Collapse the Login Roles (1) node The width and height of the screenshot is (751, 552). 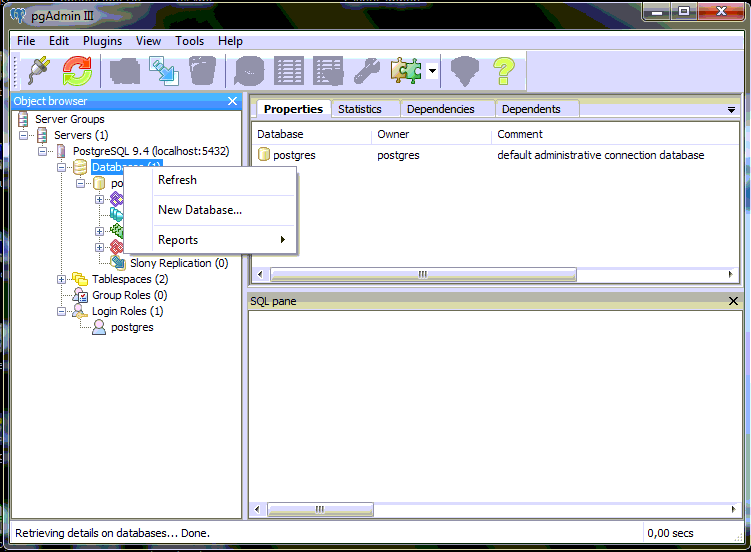tap(61, 311)
